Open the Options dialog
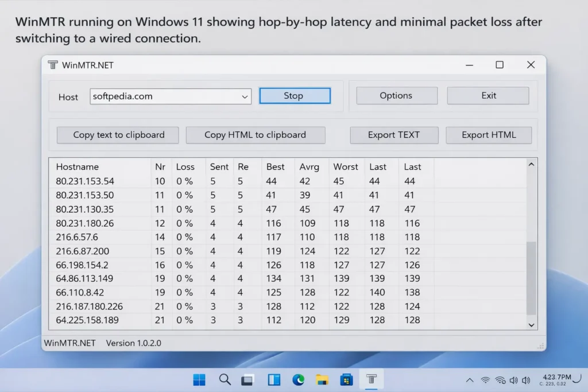 click(396, 96)
